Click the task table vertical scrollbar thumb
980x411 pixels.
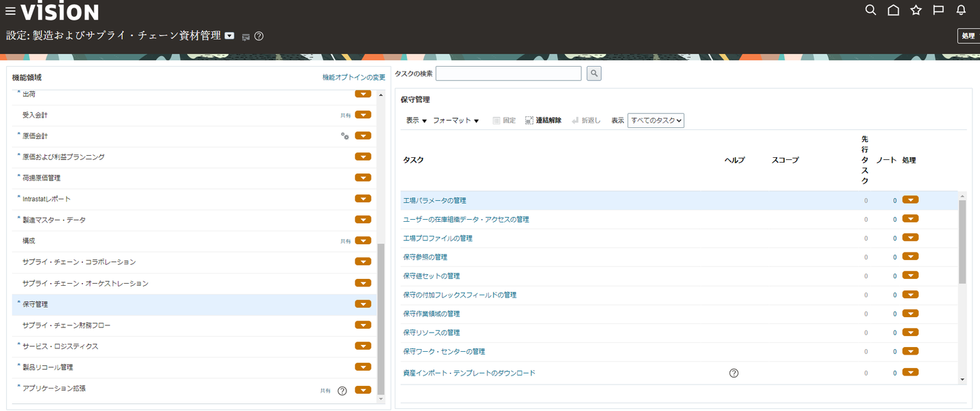[x=962, y=241]
